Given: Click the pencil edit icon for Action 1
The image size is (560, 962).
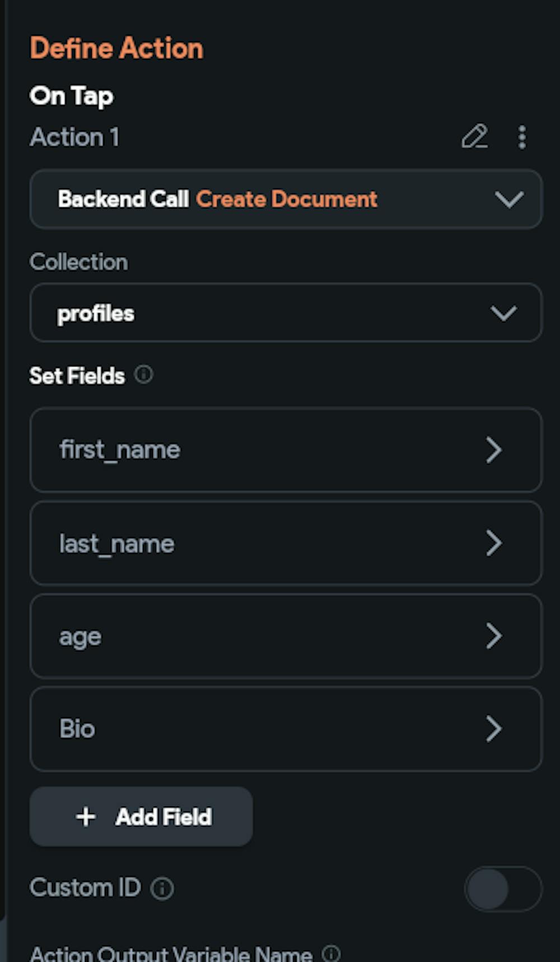Looking at the screenshot, I should [474, 137].
